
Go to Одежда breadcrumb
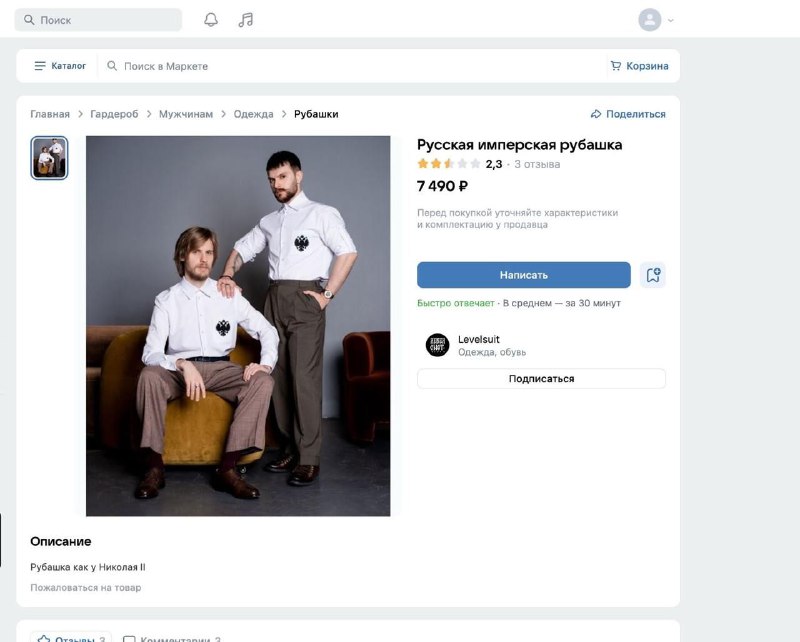[254, 114]
